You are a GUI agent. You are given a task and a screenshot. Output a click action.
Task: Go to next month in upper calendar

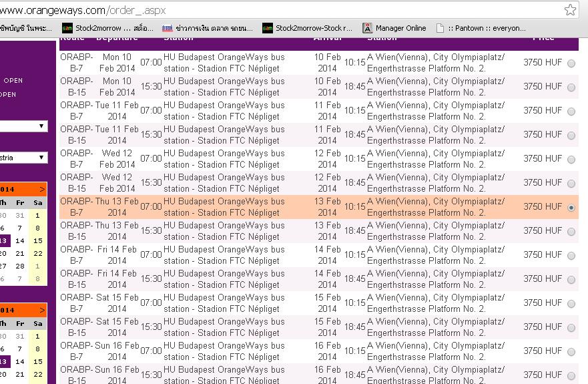[42, 189]
